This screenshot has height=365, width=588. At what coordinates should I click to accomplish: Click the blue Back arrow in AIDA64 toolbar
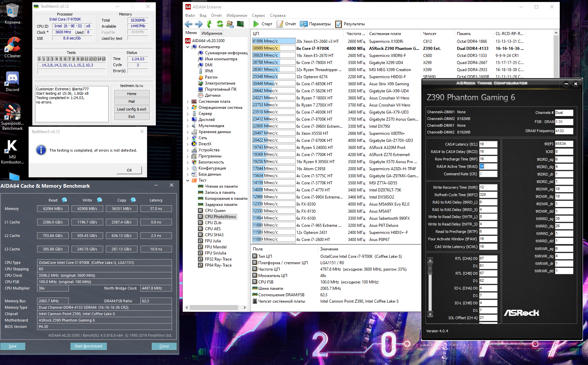point(189,24)
